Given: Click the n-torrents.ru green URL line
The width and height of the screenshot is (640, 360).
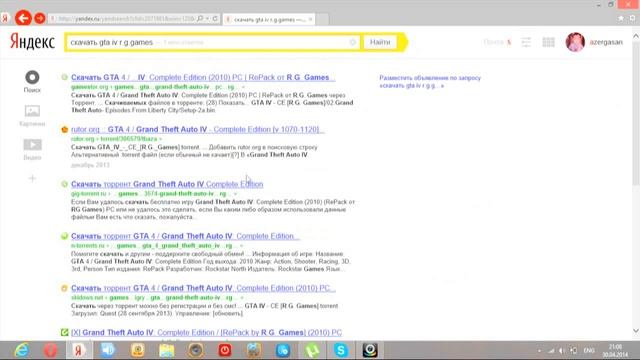Looking at the screenshot, I should click(157, 245).
